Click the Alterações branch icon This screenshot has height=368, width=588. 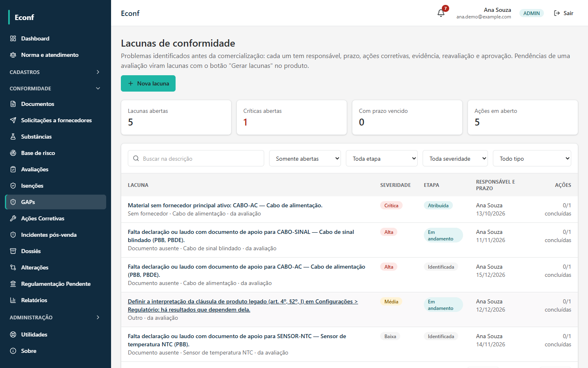(13, 267)
